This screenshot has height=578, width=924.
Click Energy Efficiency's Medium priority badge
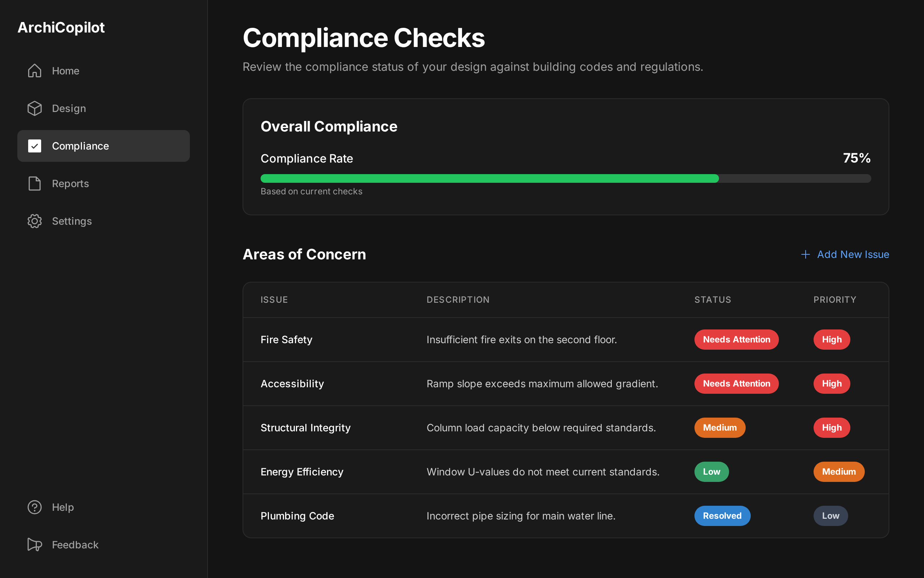pos(839,472)
